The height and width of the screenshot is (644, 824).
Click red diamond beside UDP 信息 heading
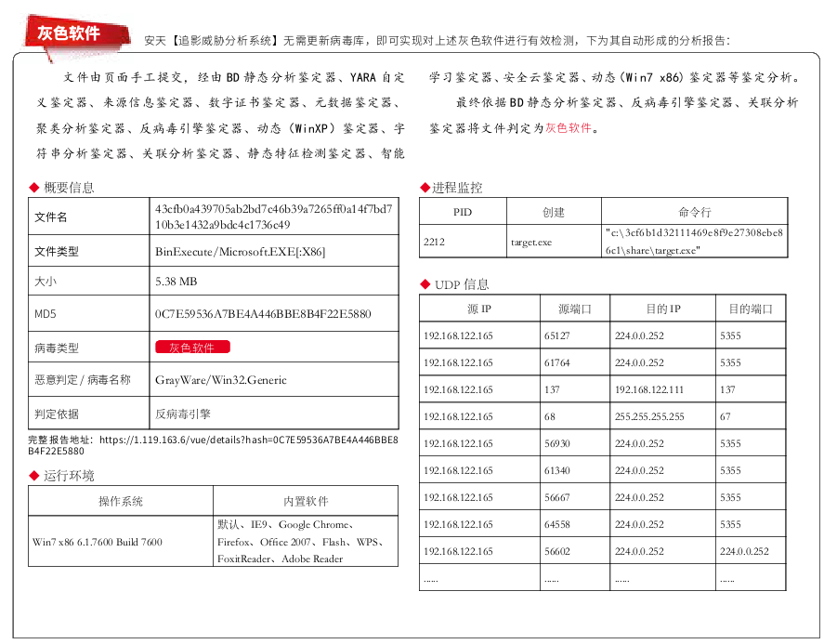(425, 284)
